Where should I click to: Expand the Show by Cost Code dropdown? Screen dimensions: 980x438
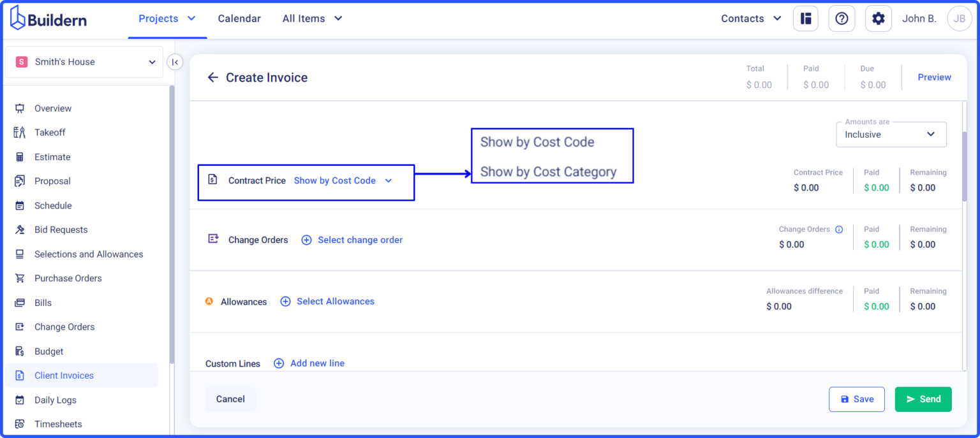click(x=343, y=181)
